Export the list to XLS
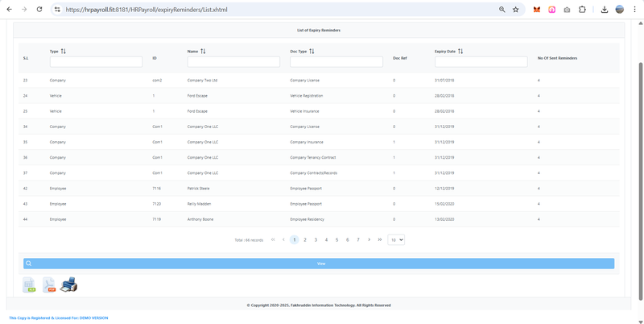This screenshot has width=644, height=324. 29,285
